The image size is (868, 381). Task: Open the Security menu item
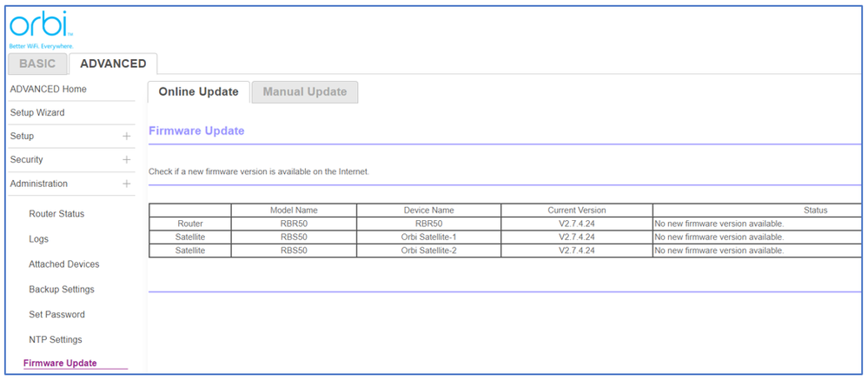[x=27, y=160]
